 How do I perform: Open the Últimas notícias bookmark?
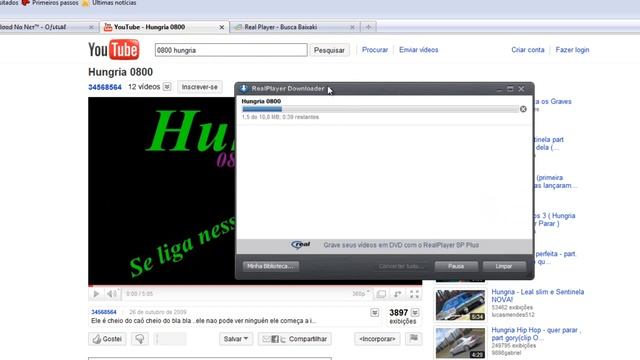click(x=109, y=3)
